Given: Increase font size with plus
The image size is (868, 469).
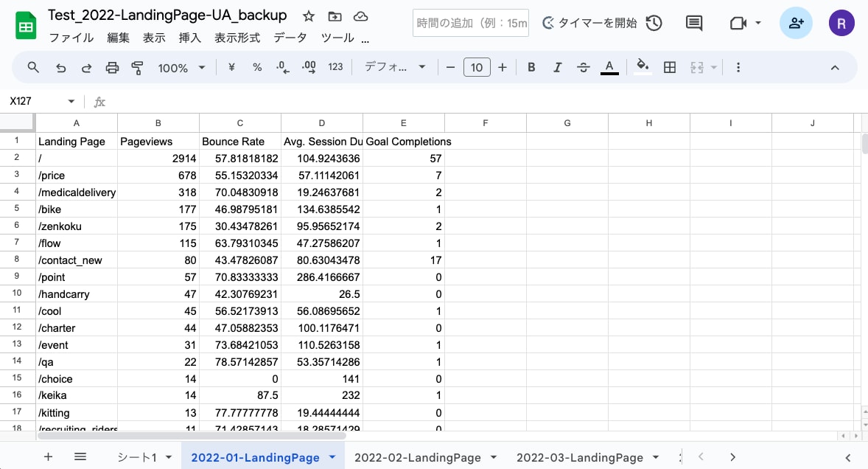Looking at the screenshot, I should (502, 68).
